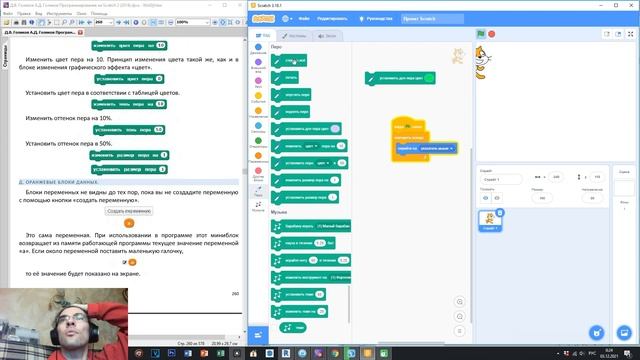Viewport: 640px width, 360px height.
Task: Click the Open file icon in WinDjView toolbar
Action: click(7, 22)
